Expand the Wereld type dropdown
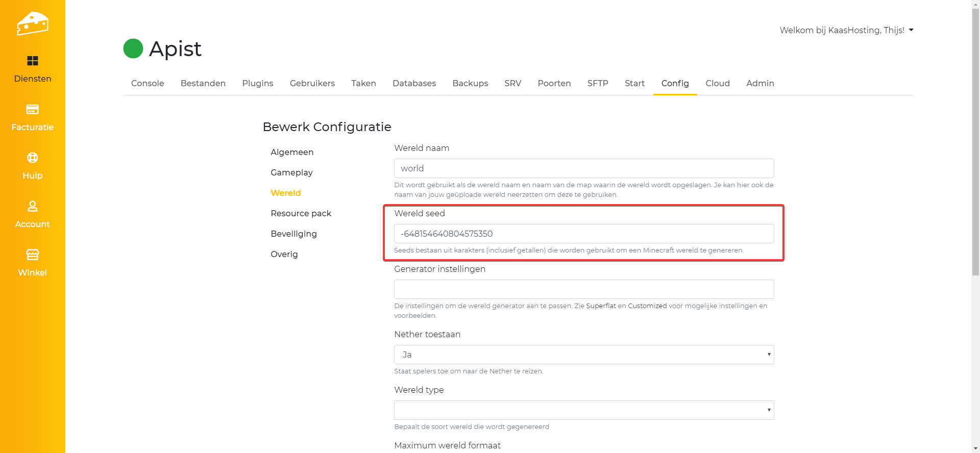The image size is (980, 453). point(583,410)
